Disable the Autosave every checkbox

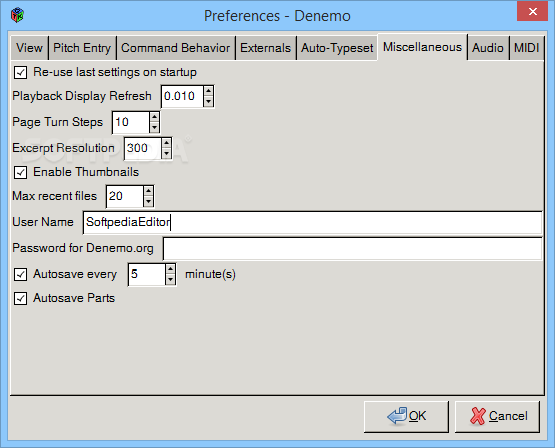(20, 274)
